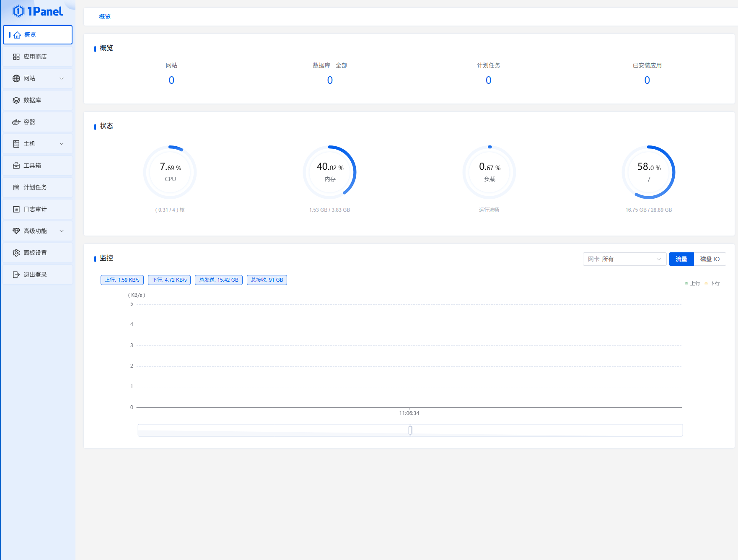This screenshot has height=560, width=738.
Task: Toggle the 上行 legend series in chart
Action: tap(692, 283)
